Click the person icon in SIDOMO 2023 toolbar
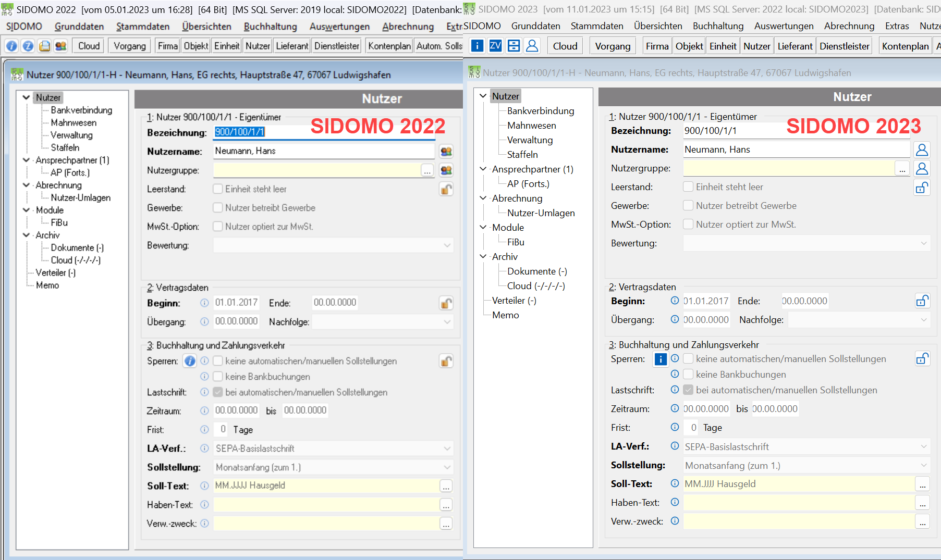This screenshot has height=560, width=941. point(532,46)
